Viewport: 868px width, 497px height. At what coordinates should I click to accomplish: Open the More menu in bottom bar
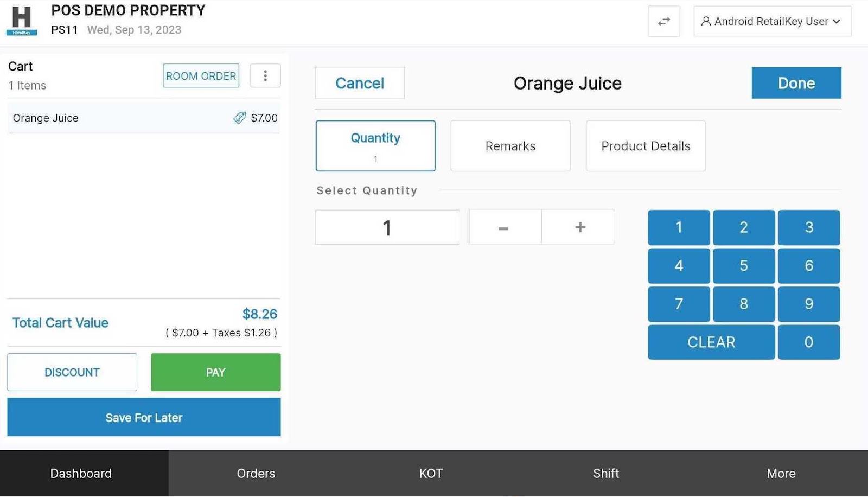(x=781, y=473)
